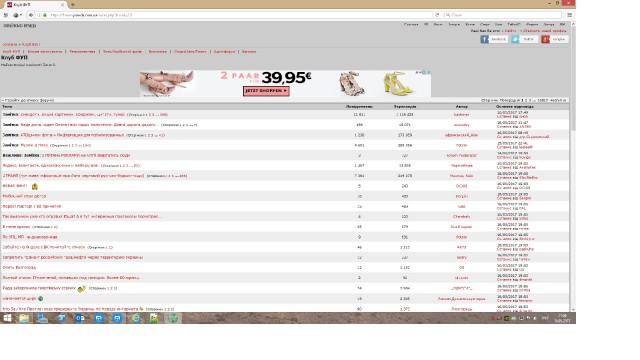Screen dimensions: 640x360
Task: Click the taskbar clock and date
Action: click(562, 318)
